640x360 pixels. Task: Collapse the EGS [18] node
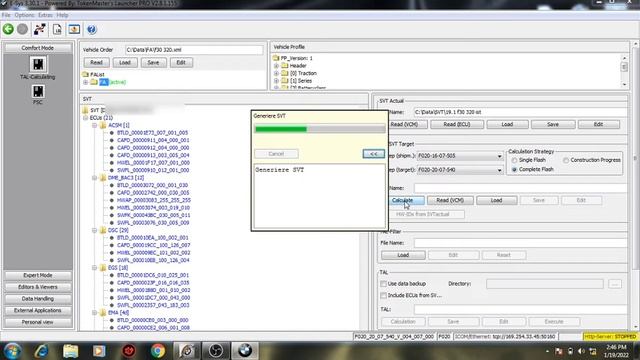95,268
